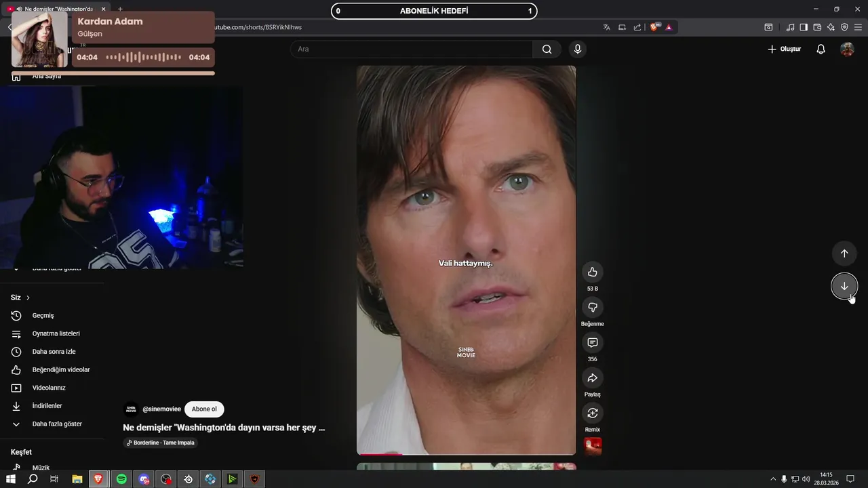
Task: Show hidden system tray icons
Action: tap(772, 479)
